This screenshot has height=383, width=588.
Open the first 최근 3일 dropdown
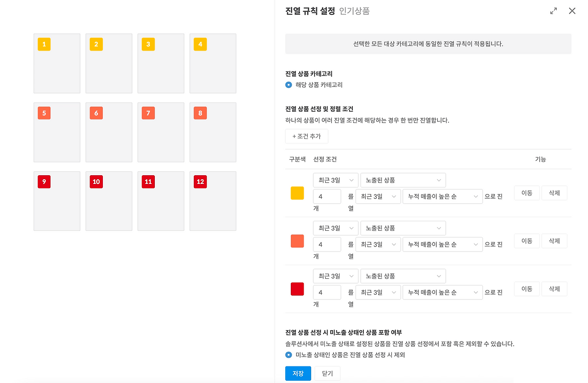(x=335, y=180)
